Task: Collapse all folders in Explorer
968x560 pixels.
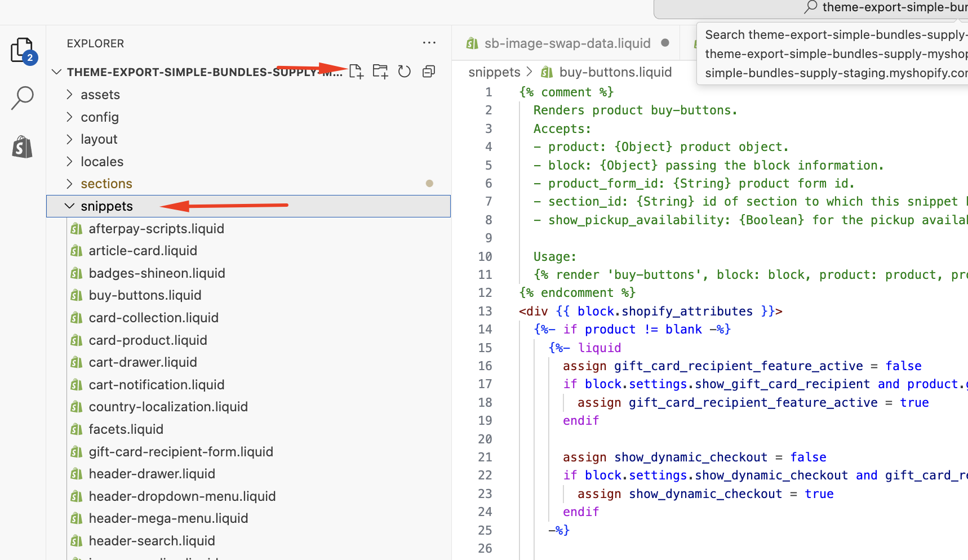Action: (x=429, y=72)
